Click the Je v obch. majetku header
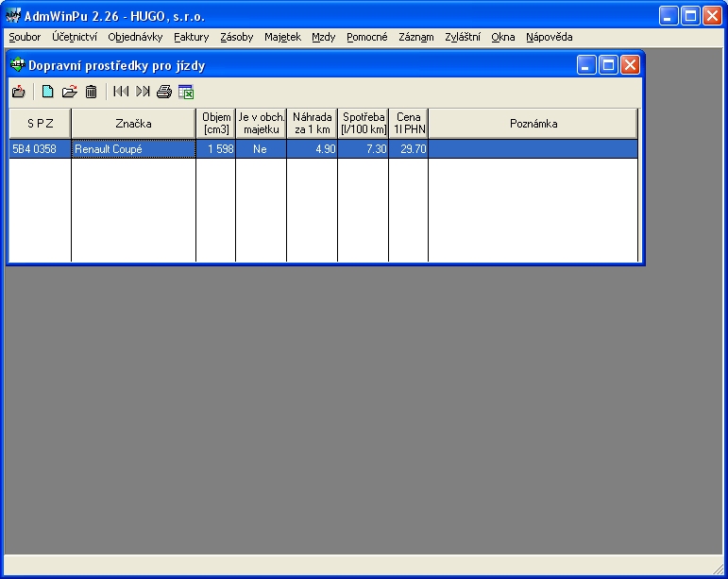The image size is (728, 579). point(262,124)
